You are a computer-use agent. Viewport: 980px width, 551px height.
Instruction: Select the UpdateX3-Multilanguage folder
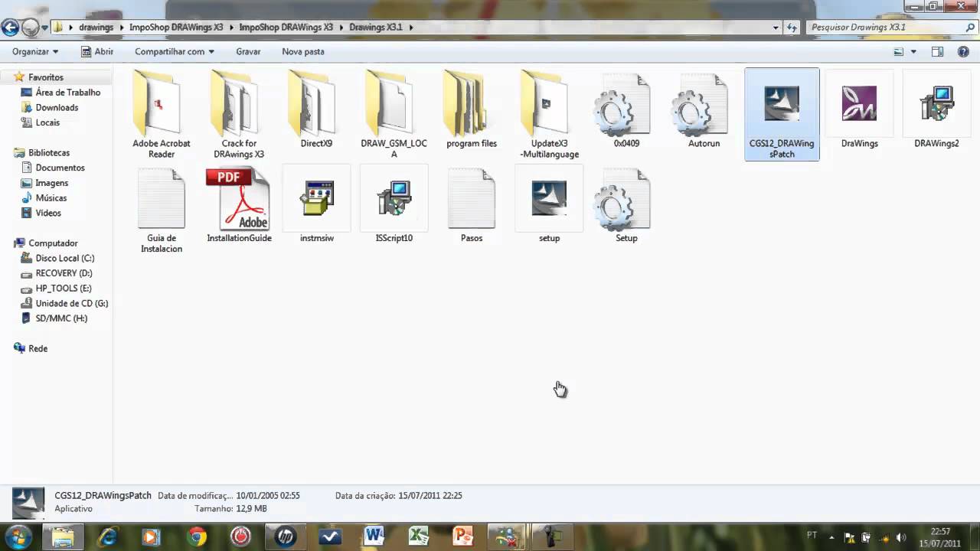pyautogui.click(x=549, y=115)
